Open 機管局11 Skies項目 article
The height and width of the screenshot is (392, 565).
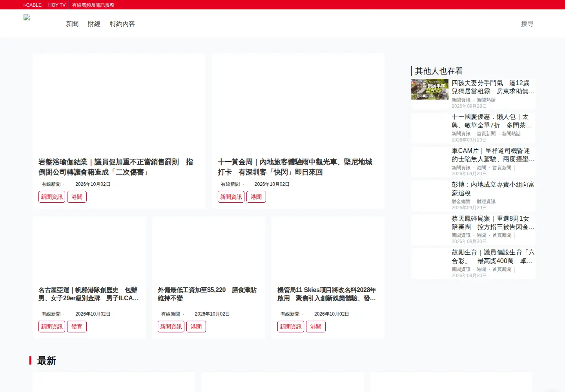click(327, 294)
